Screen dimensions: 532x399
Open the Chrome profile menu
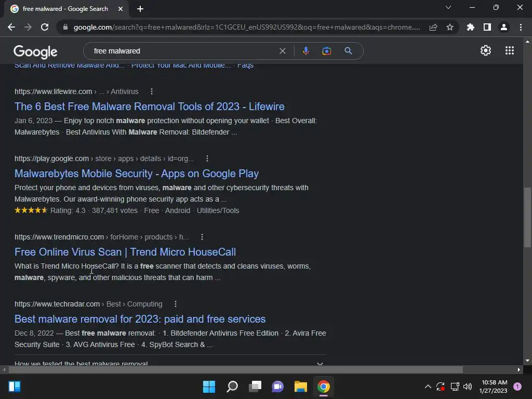tap(504, 27)
